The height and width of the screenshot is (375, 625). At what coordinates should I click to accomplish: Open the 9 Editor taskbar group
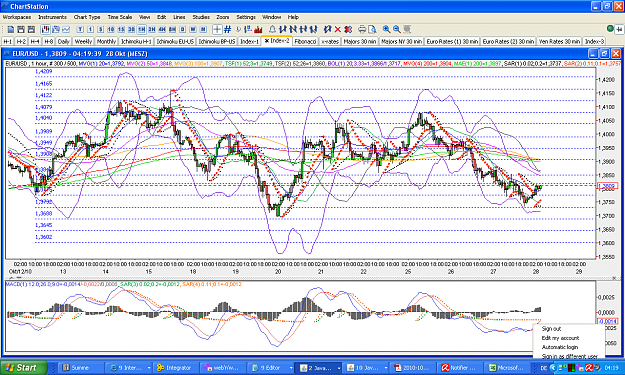point(271,368)
